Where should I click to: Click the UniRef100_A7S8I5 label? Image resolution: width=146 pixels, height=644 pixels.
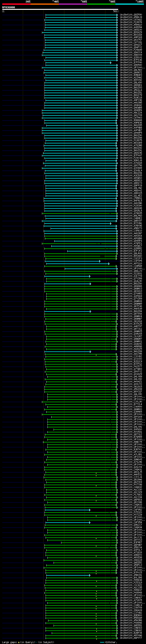click(x=131, y=600)
